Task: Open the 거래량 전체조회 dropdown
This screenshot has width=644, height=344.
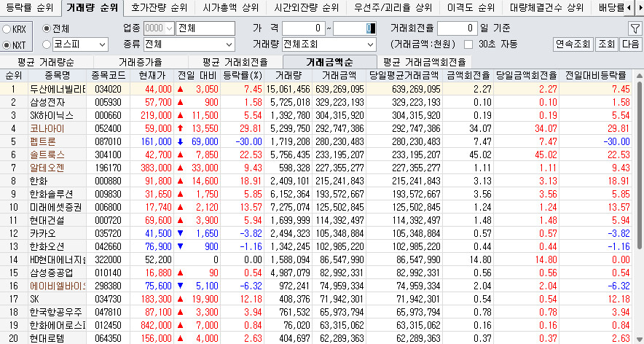Action: (x=329, y=44)
